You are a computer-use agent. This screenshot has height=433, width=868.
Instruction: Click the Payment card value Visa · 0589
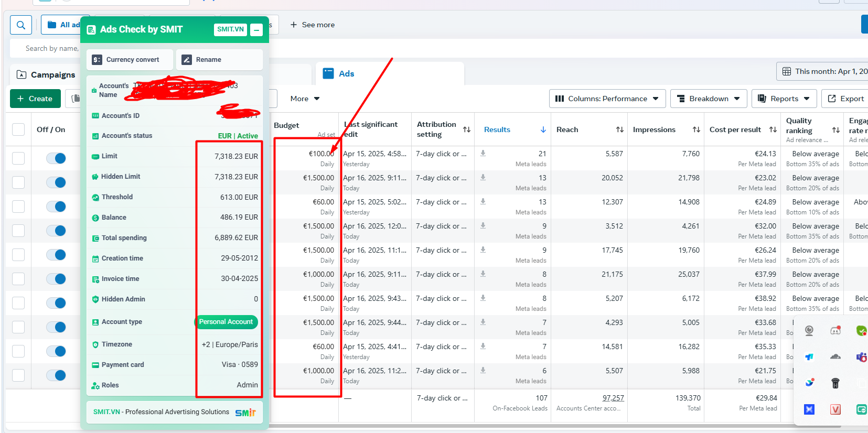click(240, 364)
